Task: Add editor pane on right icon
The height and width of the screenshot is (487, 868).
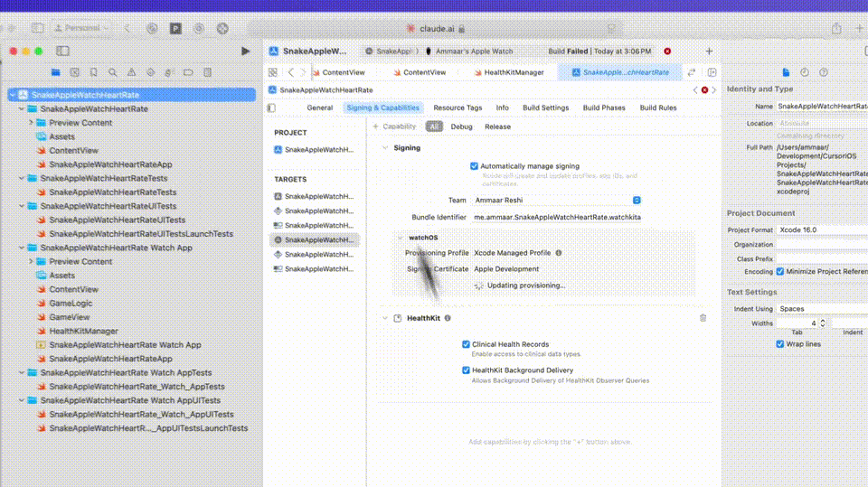Action: click(712, 72)
